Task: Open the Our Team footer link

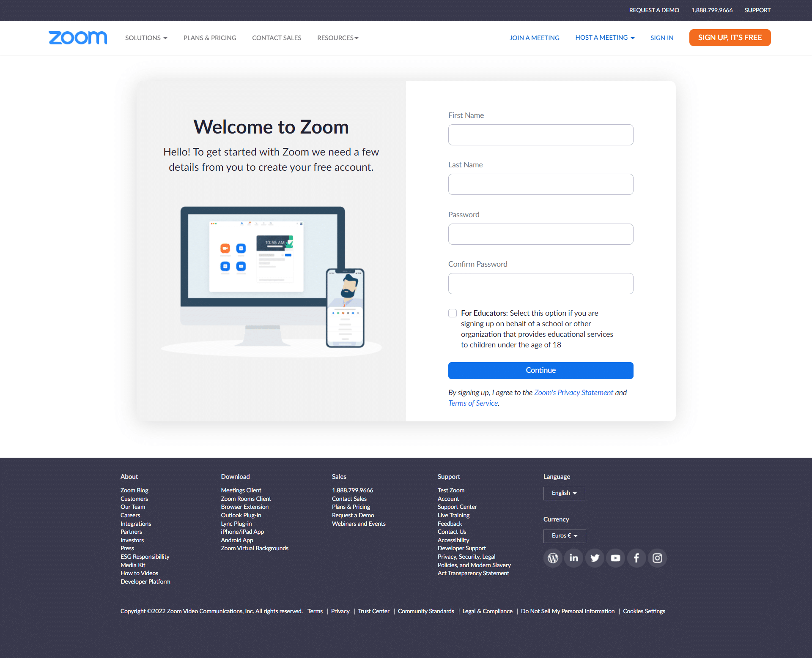Action: coord(133,507)
